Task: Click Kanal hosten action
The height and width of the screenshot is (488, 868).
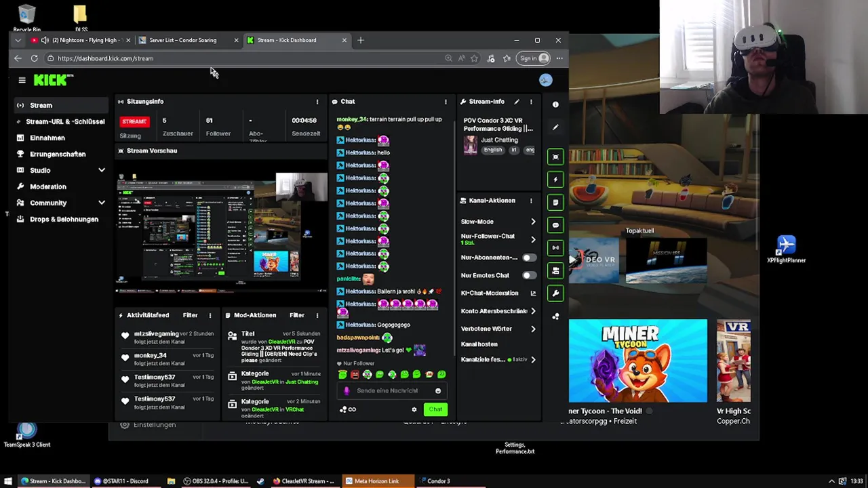Action: coord(479,344)
